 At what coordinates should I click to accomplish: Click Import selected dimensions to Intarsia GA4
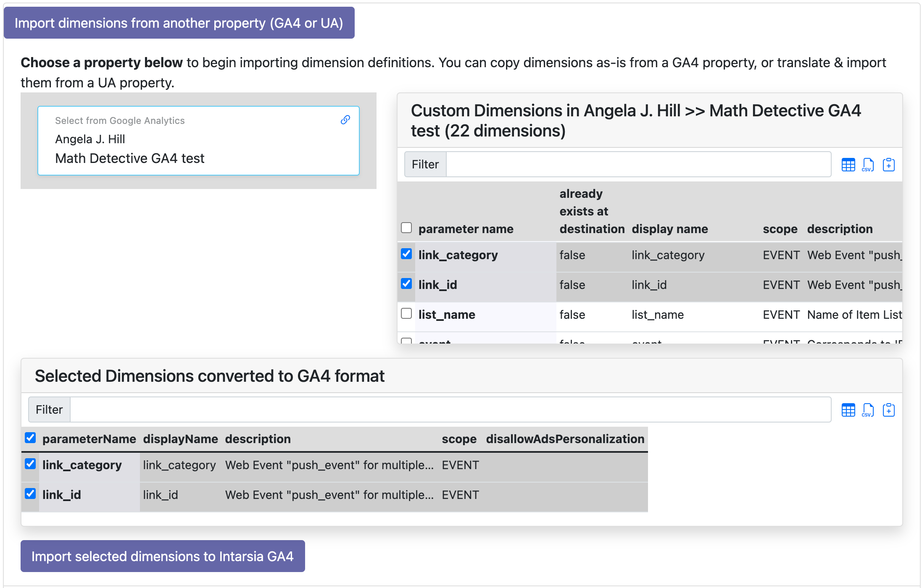pos(163,556)
